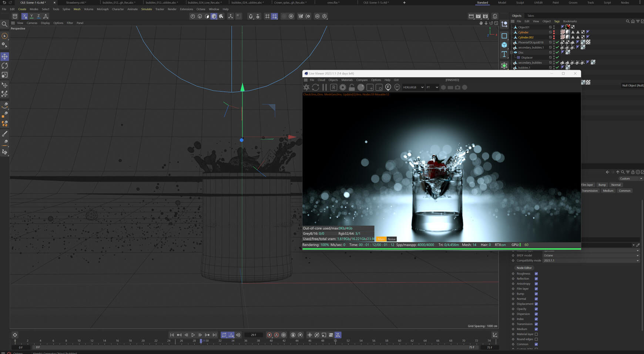Go to start of the animation
This screenshot has height=354, width=644.
172,335
